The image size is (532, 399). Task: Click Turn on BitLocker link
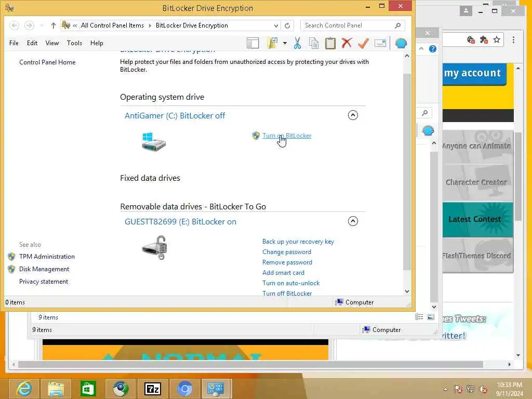287,136
